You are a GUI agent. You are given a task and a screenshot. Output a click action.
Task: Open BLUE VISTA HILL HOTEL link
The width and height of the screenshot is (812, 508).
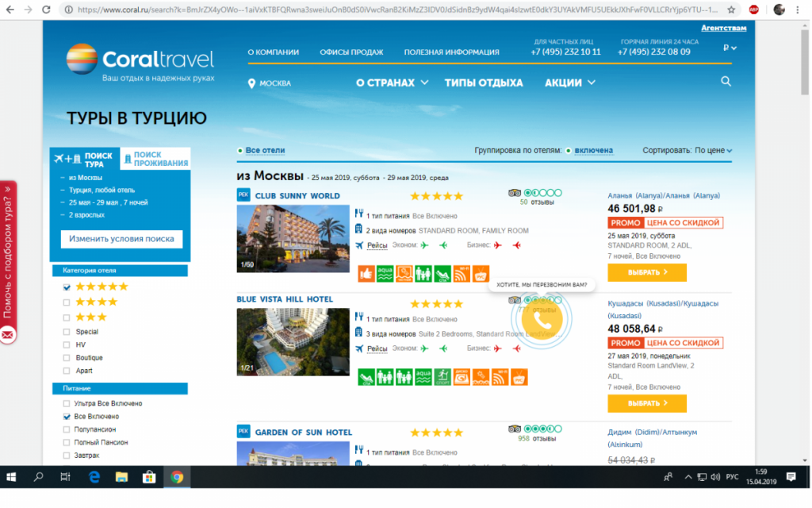[285, 299]
